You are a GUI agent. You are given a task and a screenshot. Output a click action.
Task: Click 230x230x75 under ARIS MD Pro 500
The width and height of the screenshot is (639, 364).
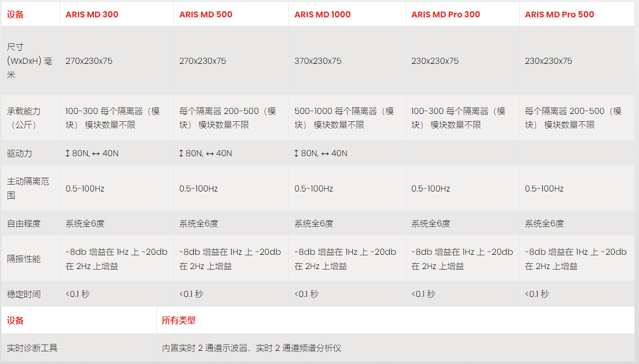[549, 61]
